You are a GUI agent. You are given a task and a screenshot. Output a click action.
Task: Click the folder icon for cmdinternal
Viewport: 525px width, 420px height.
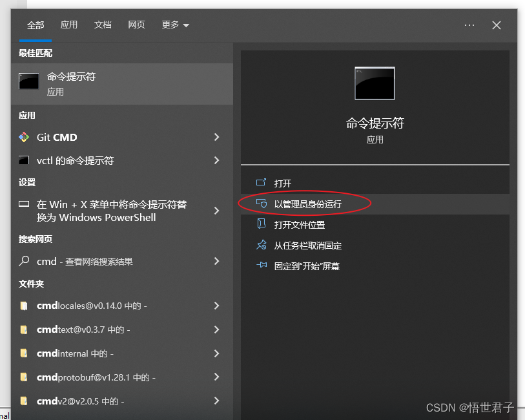24,353
